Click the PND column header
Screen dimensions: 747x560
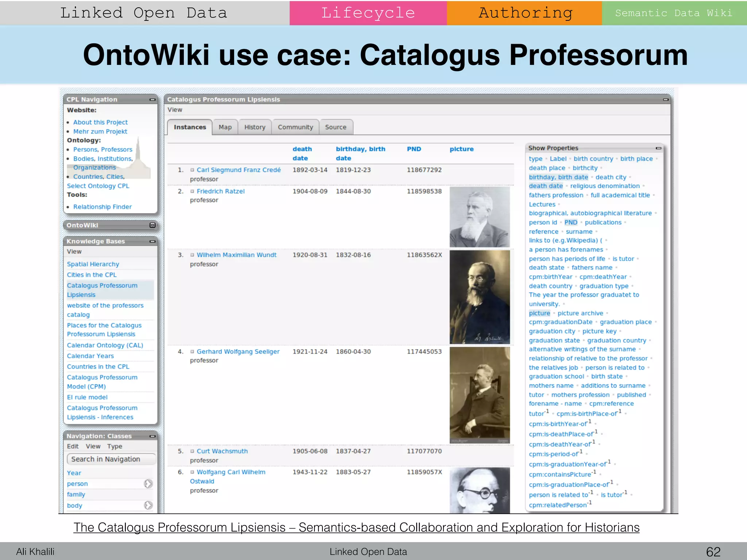click(x=414, y=149)
